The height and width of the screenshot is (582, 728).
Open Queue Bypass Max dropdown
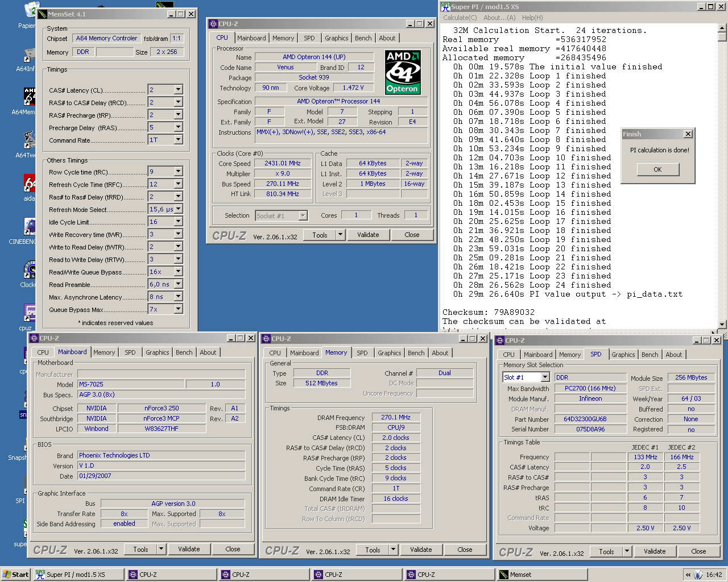point(178,309)
